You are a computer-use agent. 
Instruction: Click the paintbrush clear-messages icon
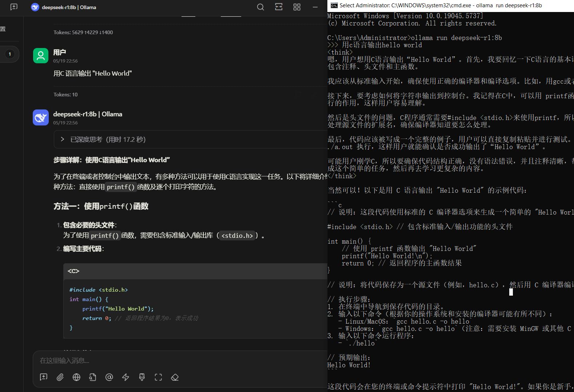coord(142,377)
